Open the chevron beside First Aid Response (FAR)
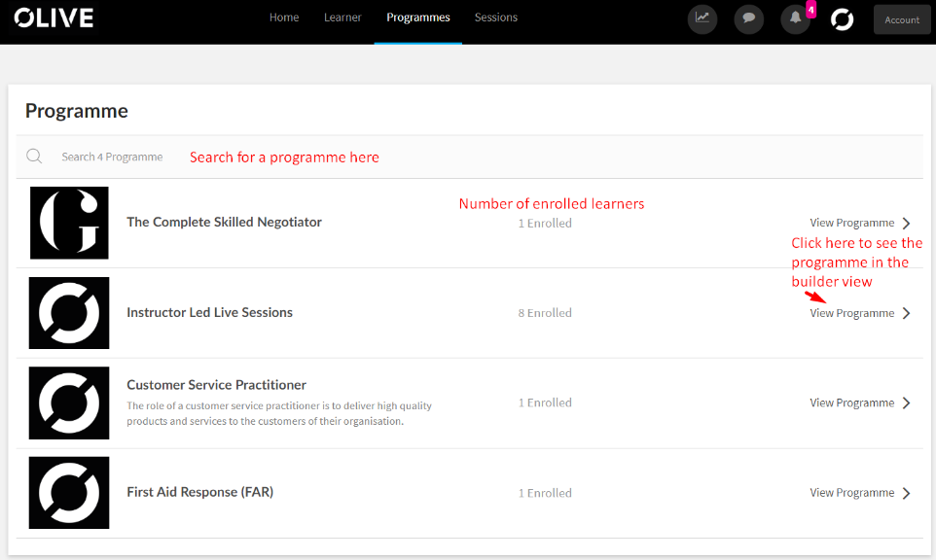The height and width of the screenshot is (560, 936). click(906, 493)
